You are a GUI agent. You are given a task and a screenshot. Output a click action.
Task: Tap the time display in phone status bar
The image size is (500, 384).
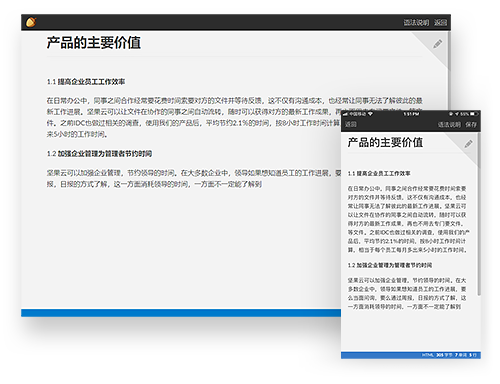point(411,114)
